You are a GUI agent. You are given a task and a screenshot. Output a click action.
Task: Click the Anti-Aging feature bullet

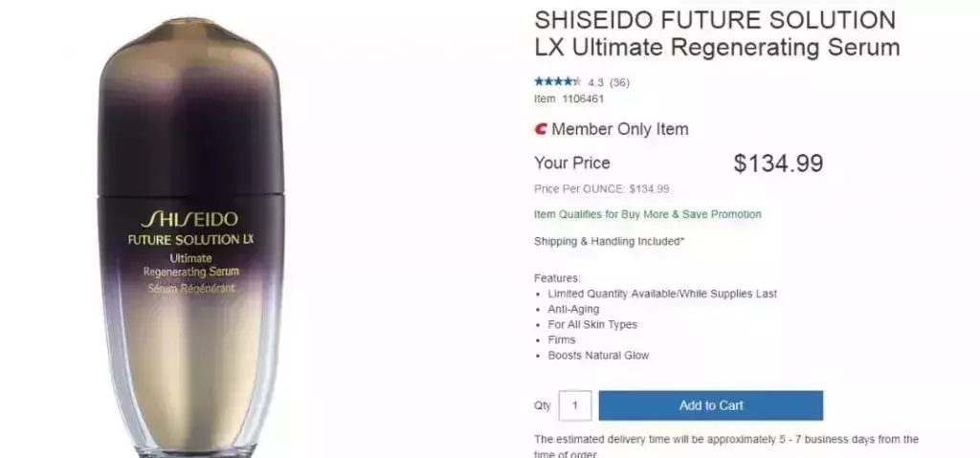573,309
